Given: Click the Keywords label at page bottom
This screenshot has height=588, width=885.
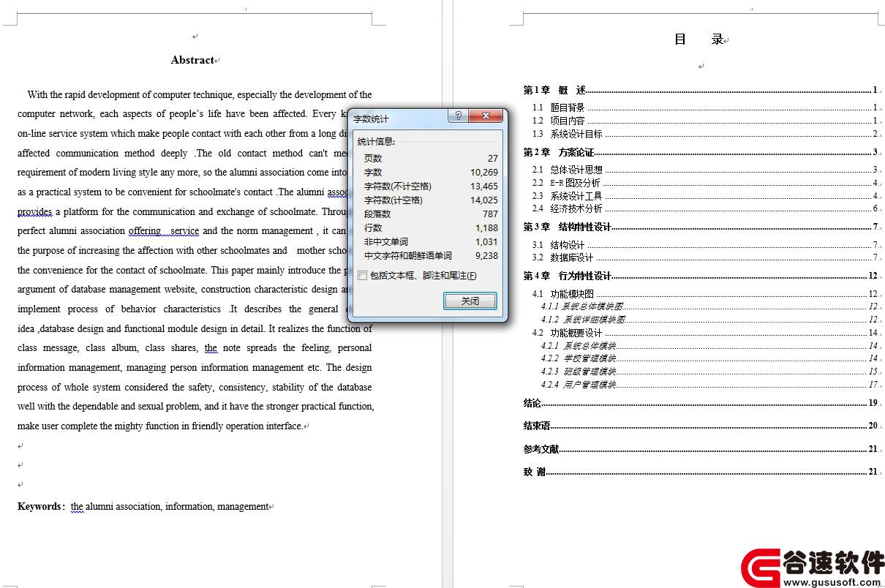Looking at the screenshot, I should [39, 506].
